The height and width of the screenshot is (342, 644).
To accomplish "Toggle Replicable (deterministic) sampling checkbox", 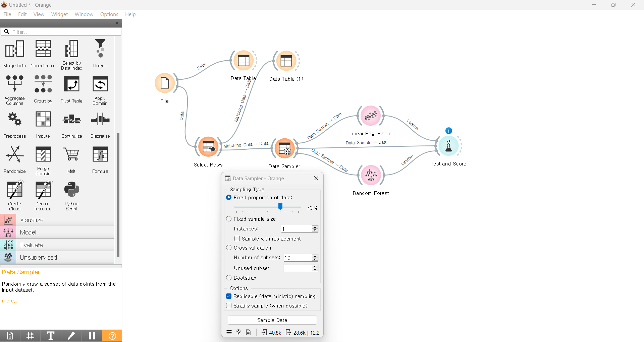I will coord(229,296).
